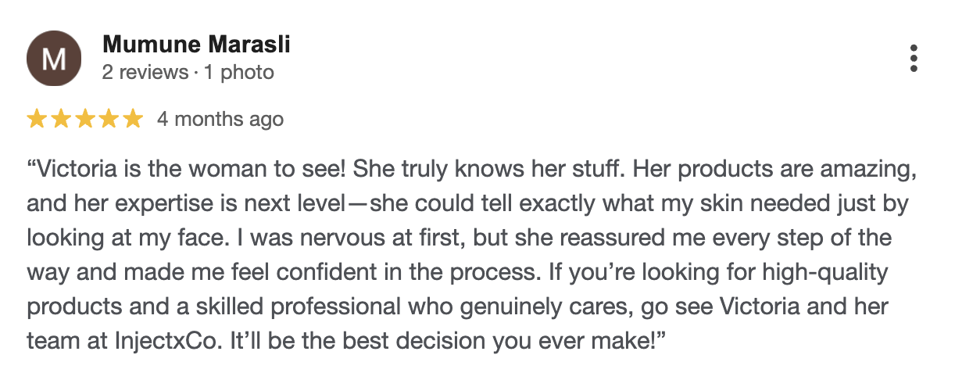Open the three-dot review options menu
The height and width of the screenshot is (380, 980).
tap(914, 59)
